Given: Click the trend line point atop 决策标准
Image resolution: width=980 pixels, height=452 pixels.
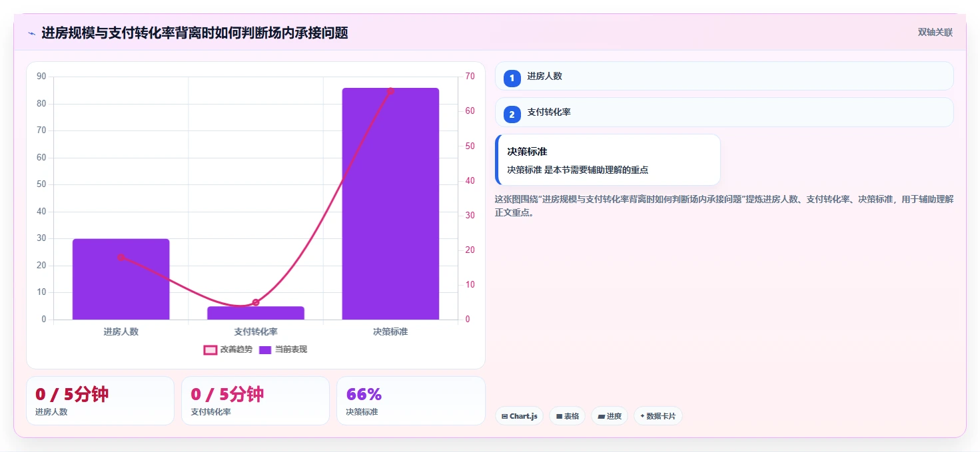Looking at the screenshot, I should (390, 91).
